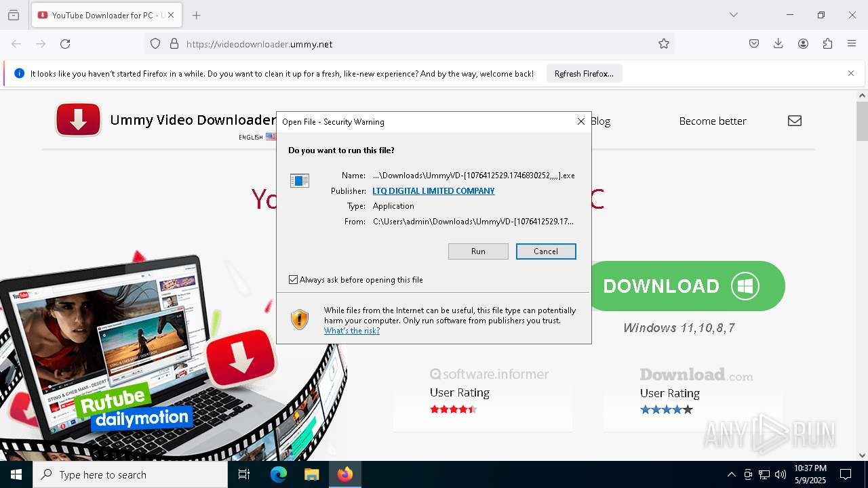Viewport: 868px width, 488px height.
Task: Click the tracking protection shield icon
Action: click(x=155, y=44)
